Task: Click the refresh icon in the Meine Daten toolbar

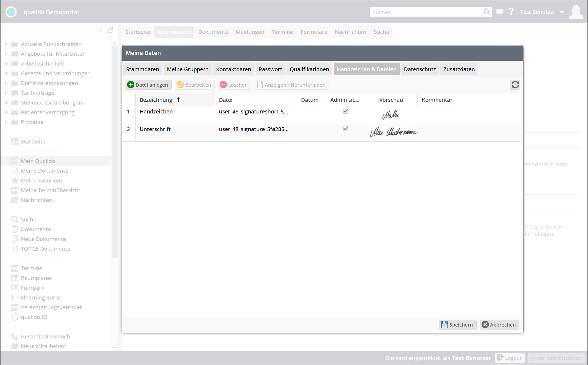Action: pyautogui.click(x=515, y=85)
